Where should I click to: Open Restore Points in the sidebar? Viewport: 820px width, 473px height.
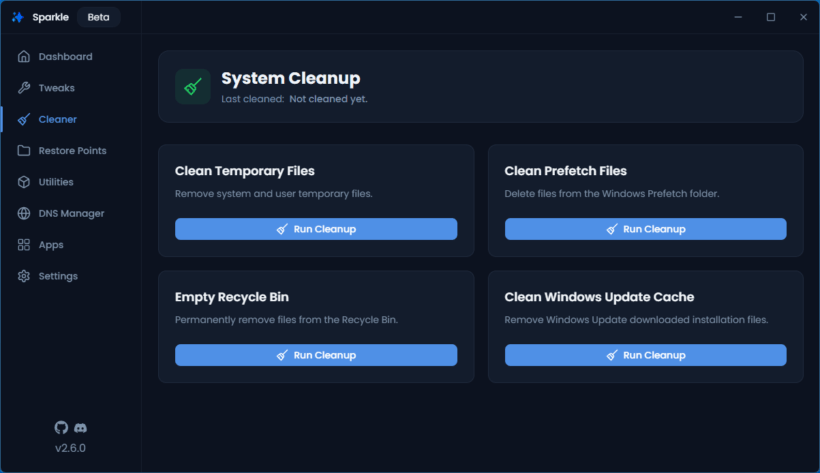[71, 151]
